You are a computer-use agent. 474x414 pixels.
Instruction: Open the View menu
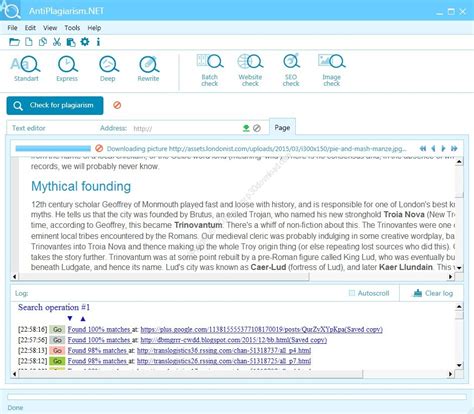pyautogui.click(x=50, y=28)
